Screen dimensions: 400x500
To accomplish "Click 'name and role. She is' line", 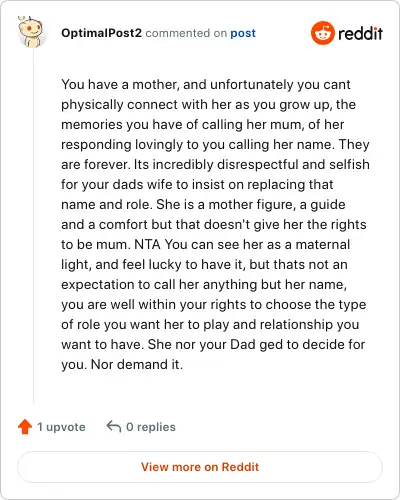I will pyautogui.click(x=203, y=204).
